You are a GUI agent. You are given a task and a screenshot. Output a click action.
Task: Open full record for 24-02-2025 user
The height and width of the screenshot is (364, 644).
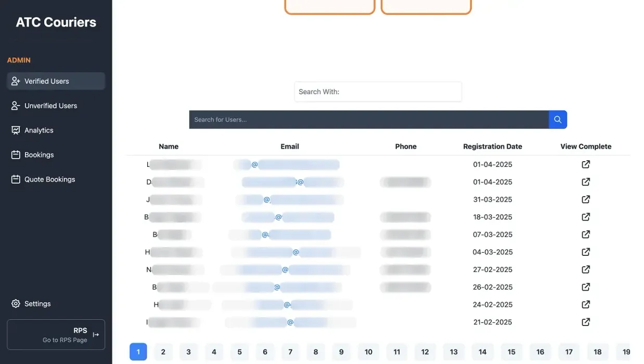(x=586, y=304)
